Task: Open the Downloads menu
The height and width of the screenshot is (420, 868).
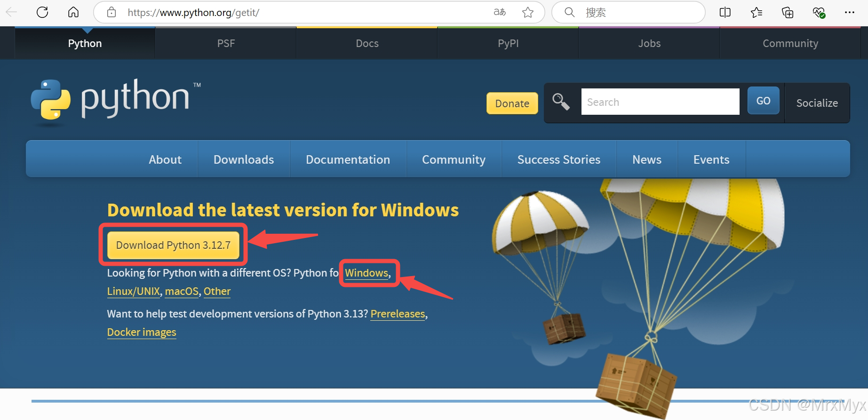Action: [x=244, y=159]
